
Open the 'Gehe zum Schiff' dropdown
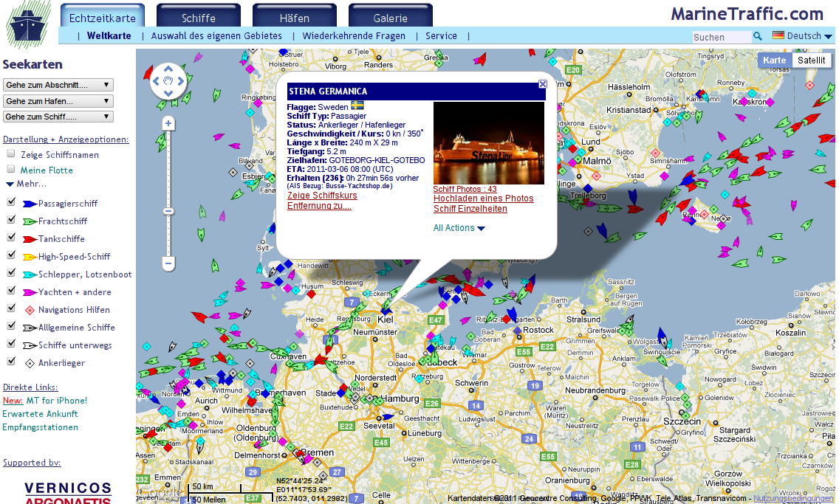pyautogui.click(x=58, y=117)
